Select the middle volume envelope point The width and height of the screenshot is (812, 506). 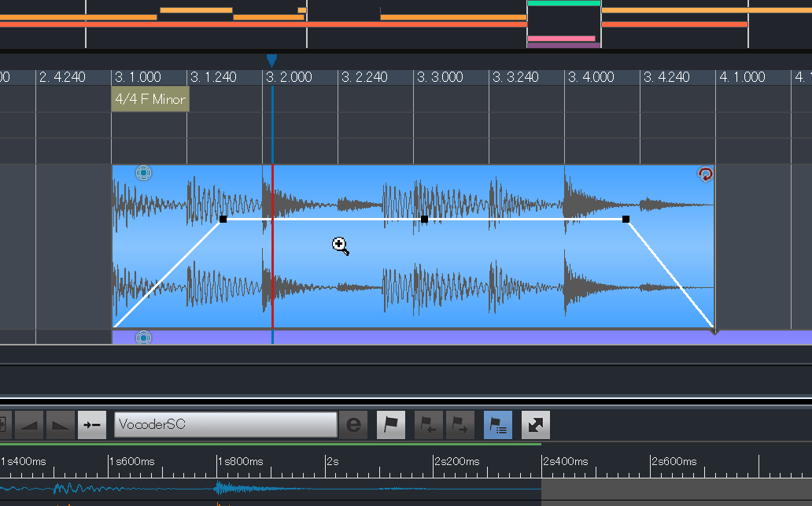pos(425,220)
